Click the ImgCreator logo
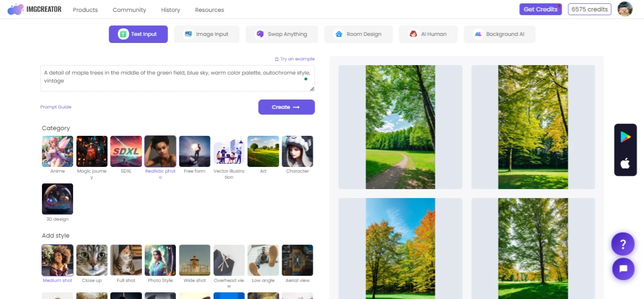Image resolution: width=644 pixels, height=299 pixels. (x=34, y=9)
